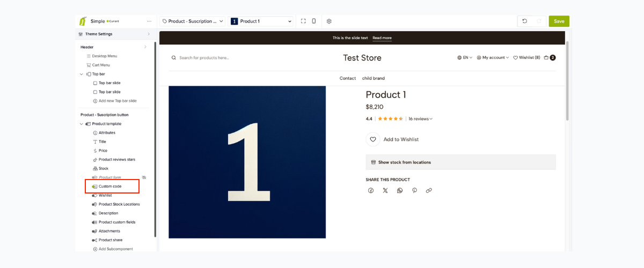The height and width of the screenshot is (268, 644).
Task: Open the Contact menu item
Action: point(348,78)
